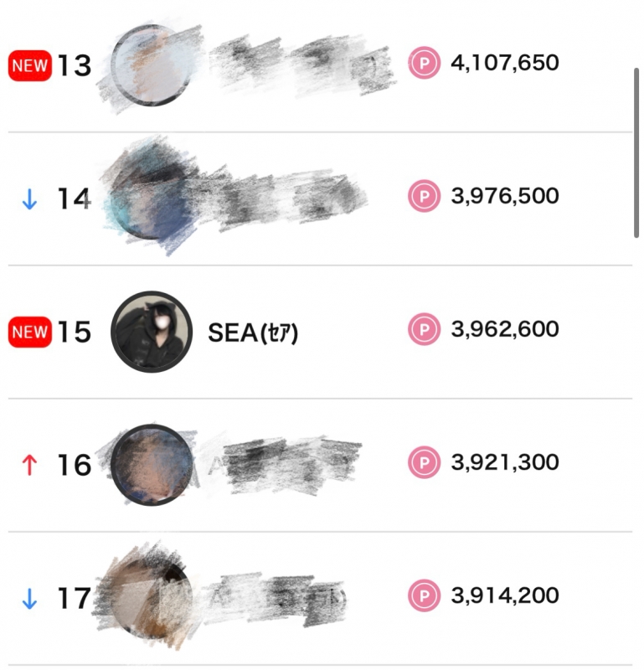The height and width of the screenshot is (670, 644).
Task: Click the red NEW badge at rank 15
Action: [30, 332]
